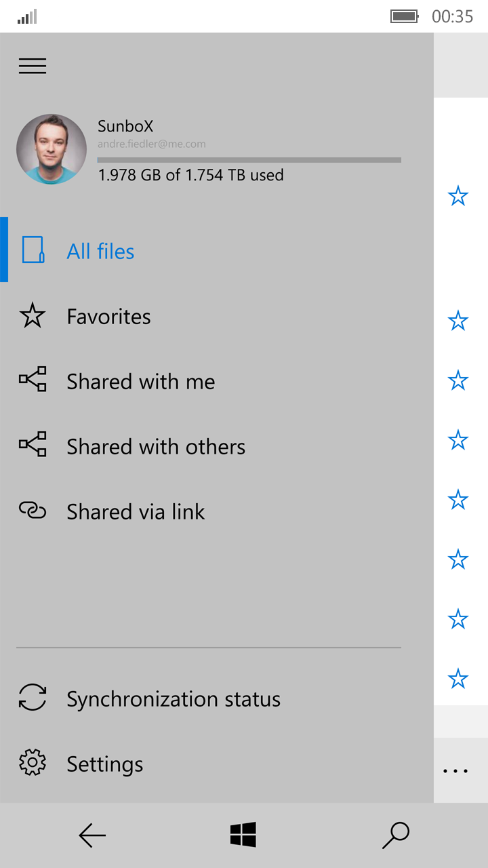Expand the three-dot more options menu
Image resolution: width=488 pixels, height=868 pixels.
click(455, 771)
